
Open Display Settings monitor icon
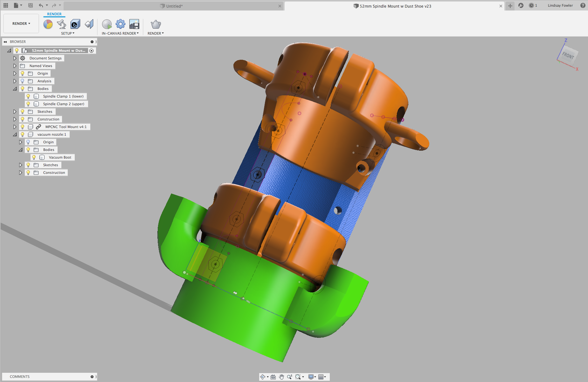(x=311, y=377)
